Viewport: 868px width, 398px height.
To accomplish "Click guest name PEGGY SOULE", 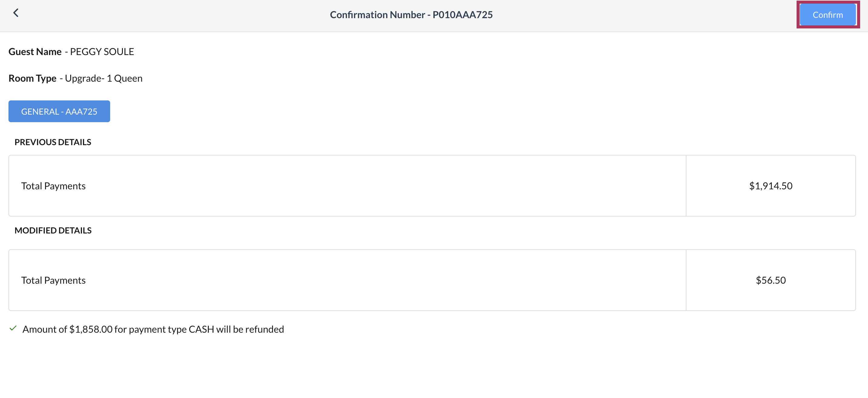I will pos(101,51).
